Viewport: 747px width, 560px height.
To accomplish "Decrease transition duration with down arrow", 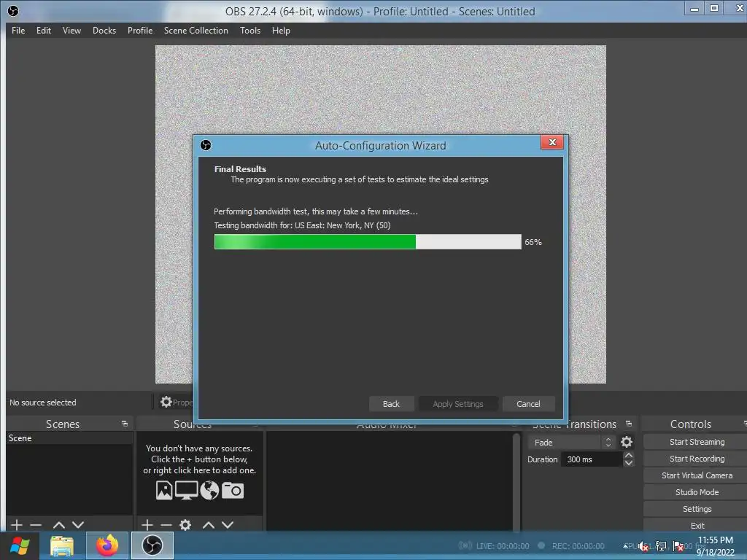I will click(629, 463).
